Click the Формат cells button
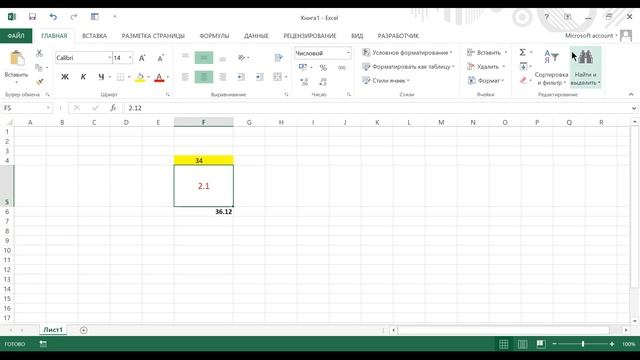This screenshot has width=640, height=360. (485, 80)
